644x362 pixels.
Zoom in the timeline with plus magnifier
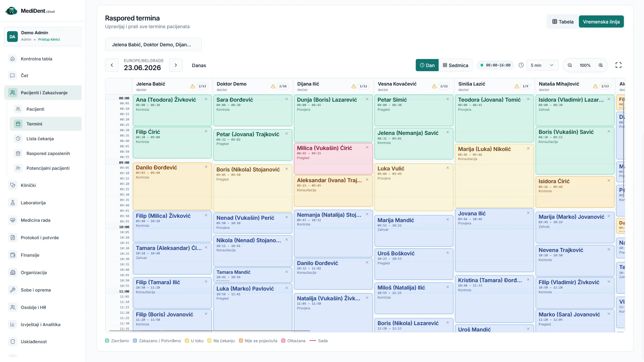point(601,65)
